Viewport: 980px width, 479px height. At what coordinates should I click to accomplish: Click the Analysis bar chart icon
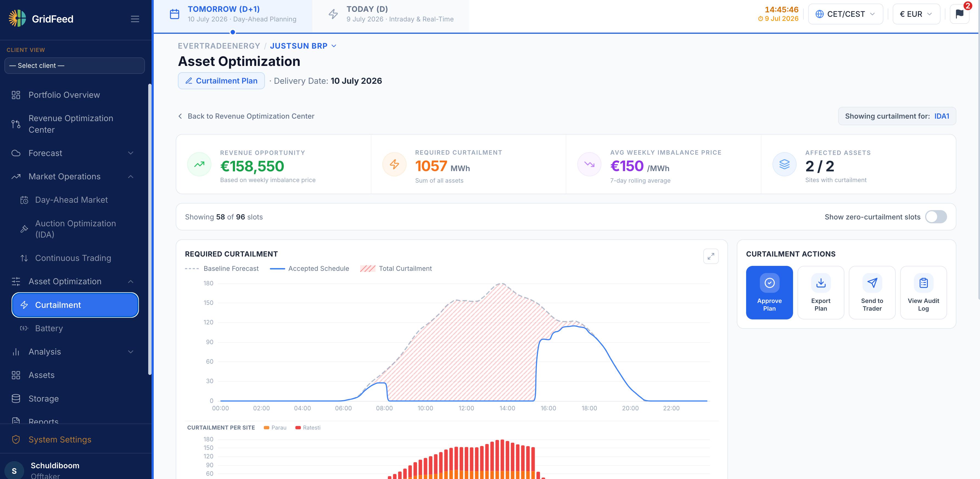click(x=16, y=352)
